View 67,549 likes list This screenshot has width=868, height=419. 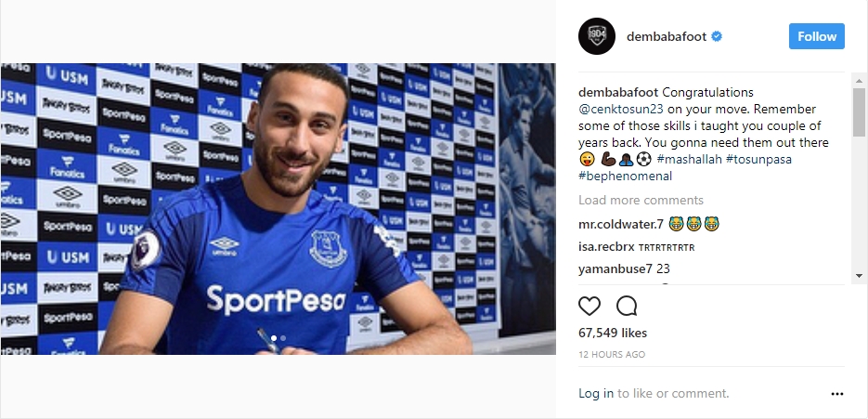pos(613,333)
